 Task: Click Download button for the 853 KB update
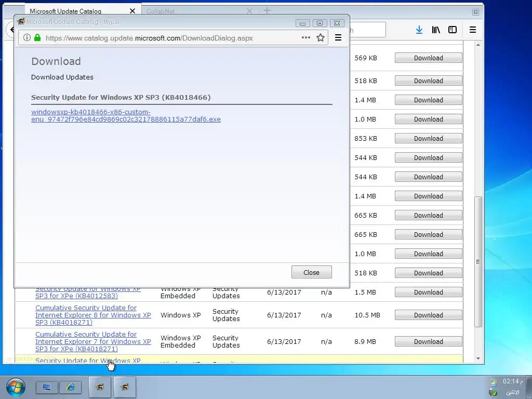tap(428, 138)
